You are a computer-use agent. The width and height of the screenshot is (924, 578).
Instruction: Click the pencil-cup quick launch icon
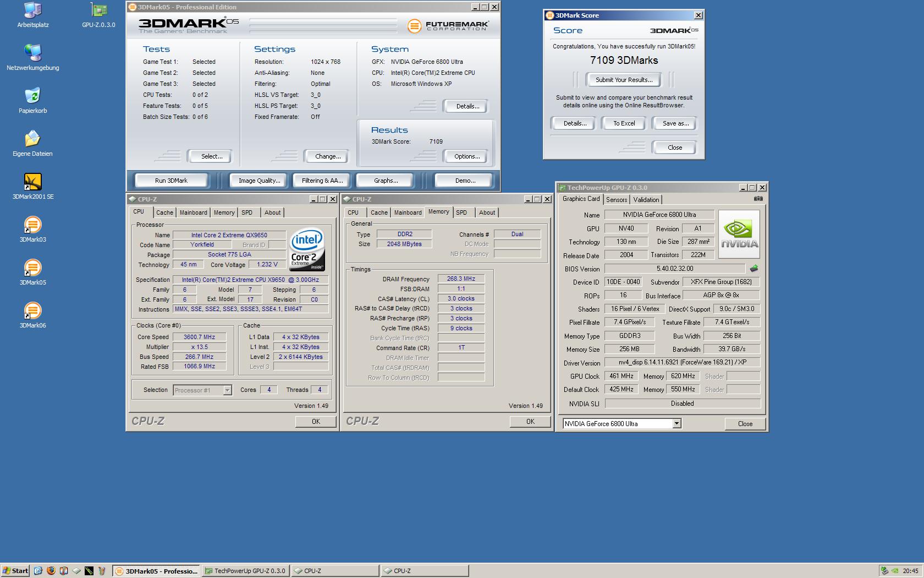pyautogui.click(x=102, y=571)
